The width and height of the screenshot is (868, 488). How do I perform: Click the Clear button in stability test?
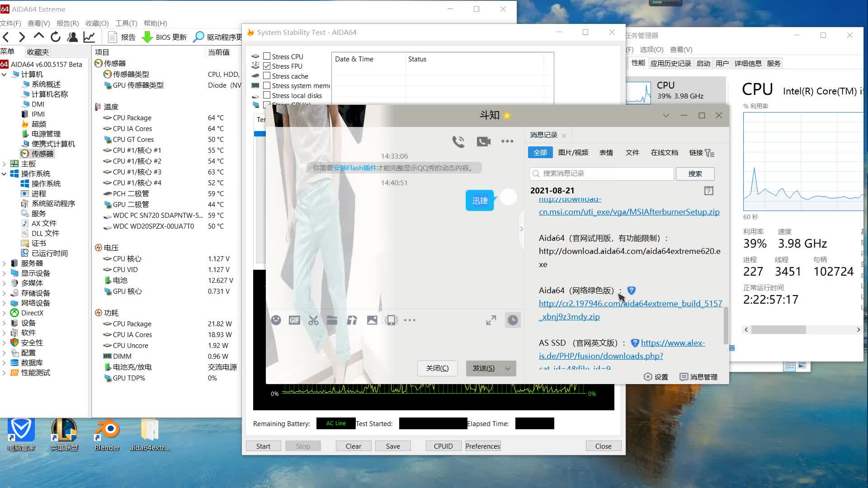354,446
